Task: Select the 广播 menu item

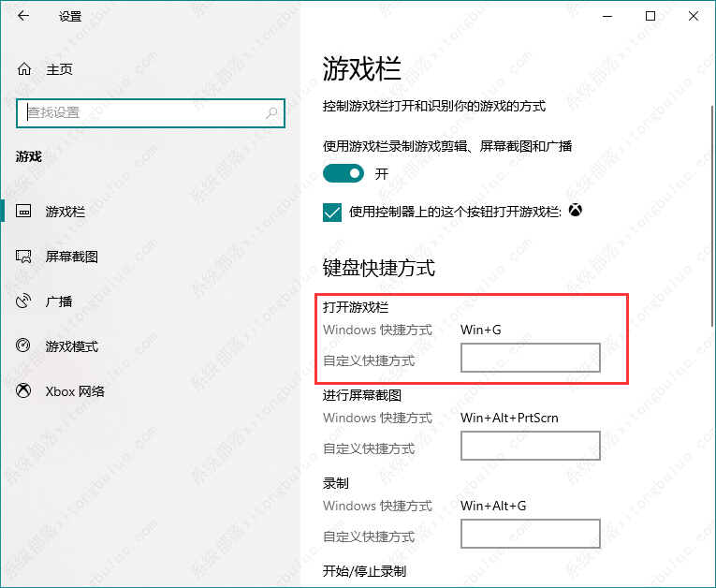Action: (59, 301)
